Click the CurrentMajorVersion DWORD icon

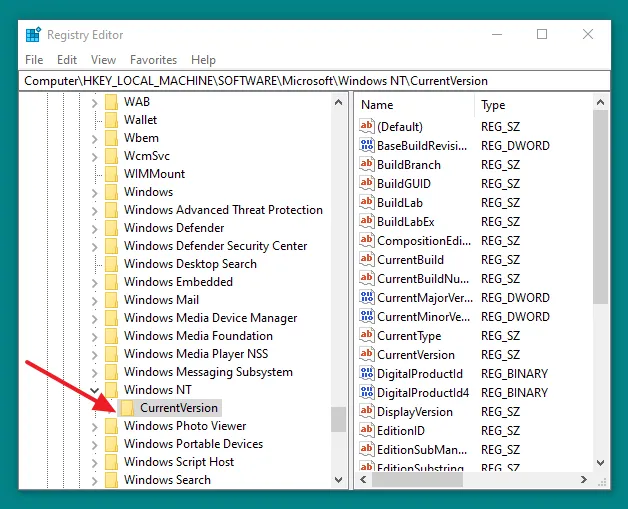[366, 298]
